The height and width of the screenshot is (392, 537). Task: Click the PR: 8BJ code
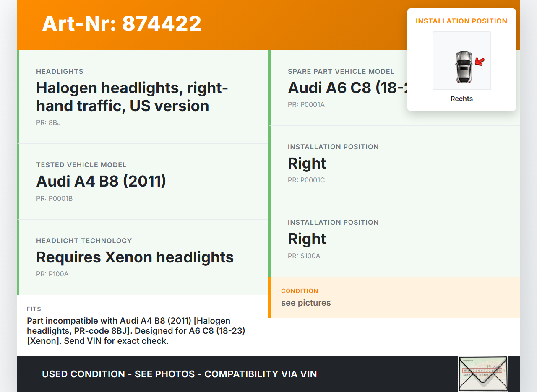[48, 123]
